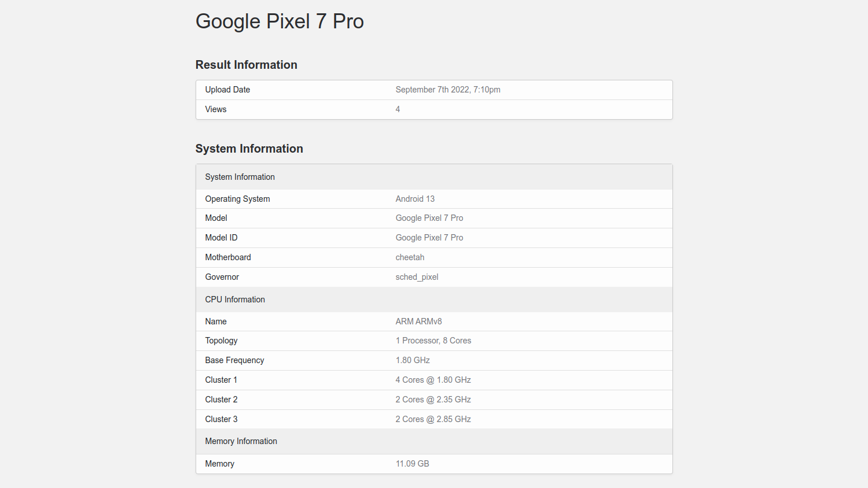This screenshot has height=488, width=868.
Task: Select the Upload Date row label
Action: pos(227,90)
